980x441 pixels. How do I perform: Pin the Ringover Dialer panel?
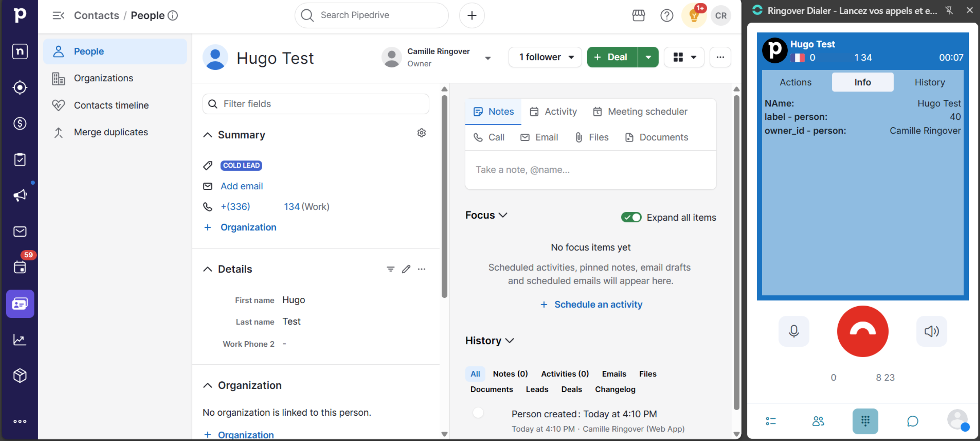pyautogui.click(x=949, y=10)
